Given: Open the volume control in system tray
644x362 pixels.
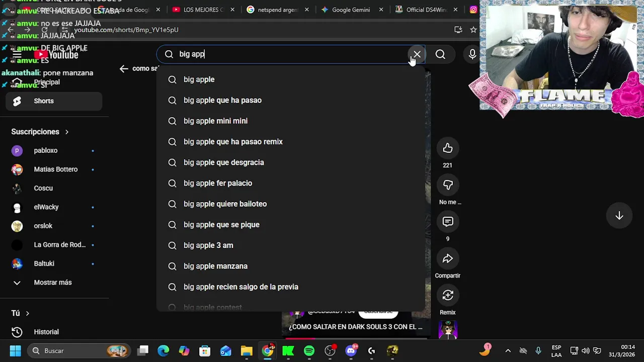Looking at the screenshot, I should [x=586, y=351].
